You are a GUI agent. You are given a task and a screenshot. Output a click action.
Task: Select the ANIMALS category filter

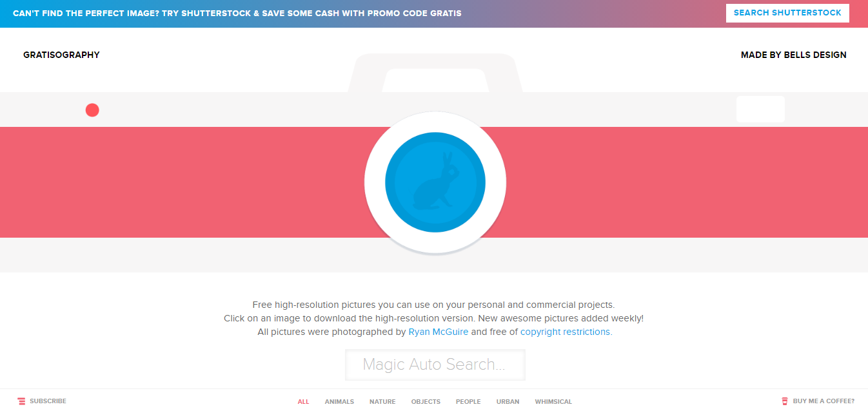click(x=339, y=402)
